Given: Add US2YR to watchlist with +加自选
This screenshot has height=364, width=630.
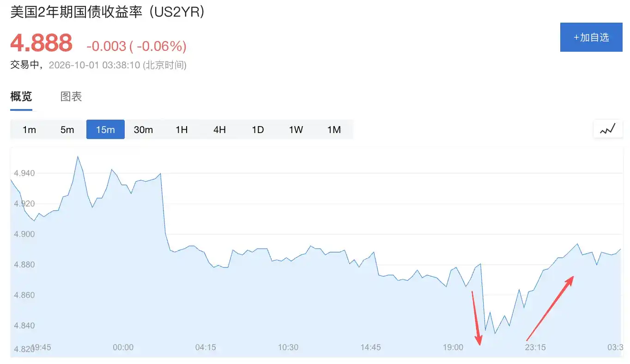Looking at the screenshot, I should pyautogui.click(x=591, y=37).
